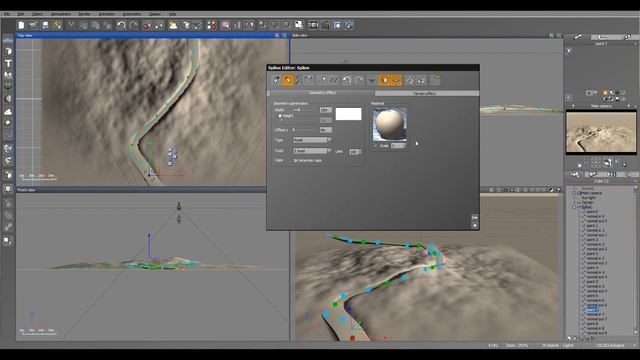Toggle checkbox beside point 4 in object tree

[x=583, y=267]
